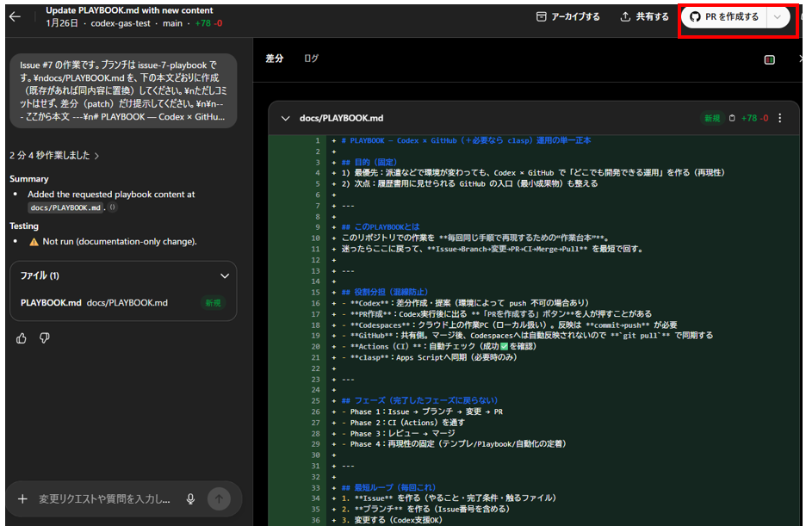Click the citation icon after docs/PLAYBOOK.md
The image size is (806, 532).
[x=113, y=207]
